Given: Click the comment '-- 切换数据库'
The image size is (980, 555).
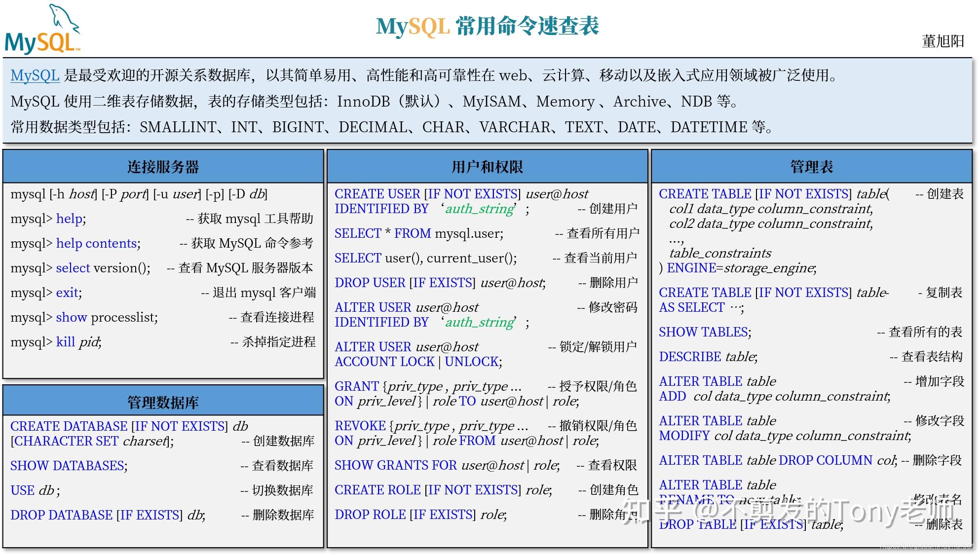Looking at the screenshot, I should point(277,490).
